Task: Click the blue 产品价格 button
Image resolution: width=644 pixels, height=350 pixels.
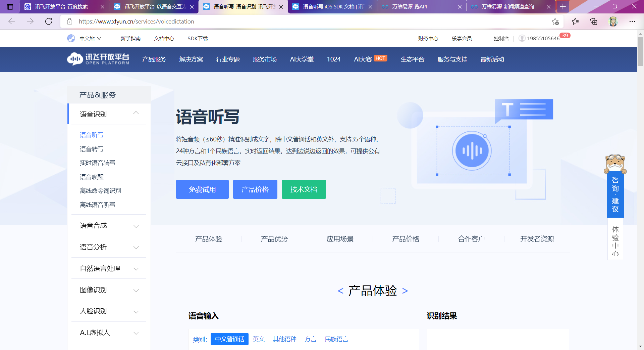Action: click(255, 189)
